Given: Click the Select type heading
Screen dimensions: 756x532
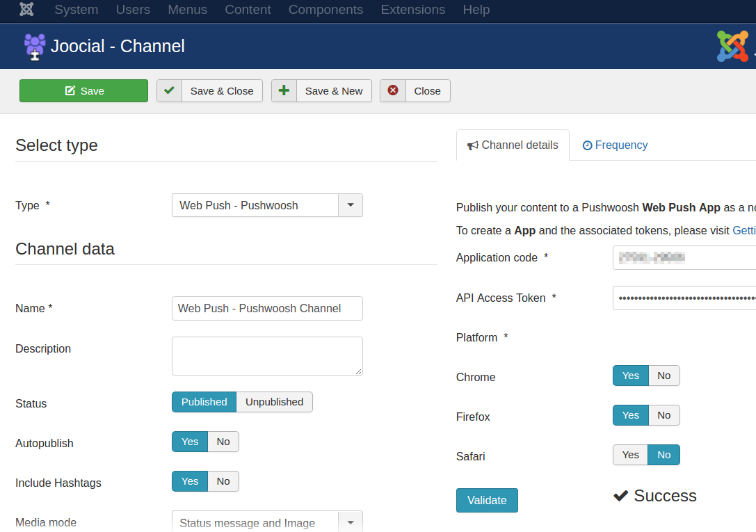Looking at the screenshot, I should tap(56, 145).
